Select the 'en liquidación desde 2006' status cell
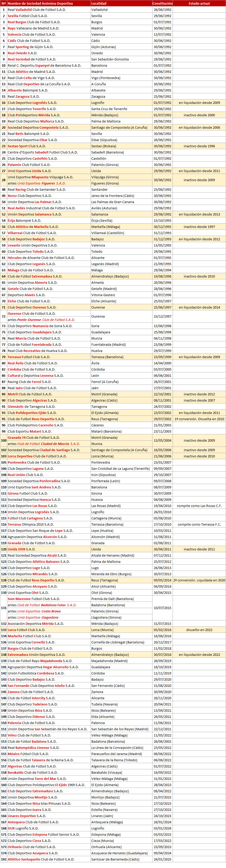This screenshot has width=226, height=868. (x=199, y=128)
